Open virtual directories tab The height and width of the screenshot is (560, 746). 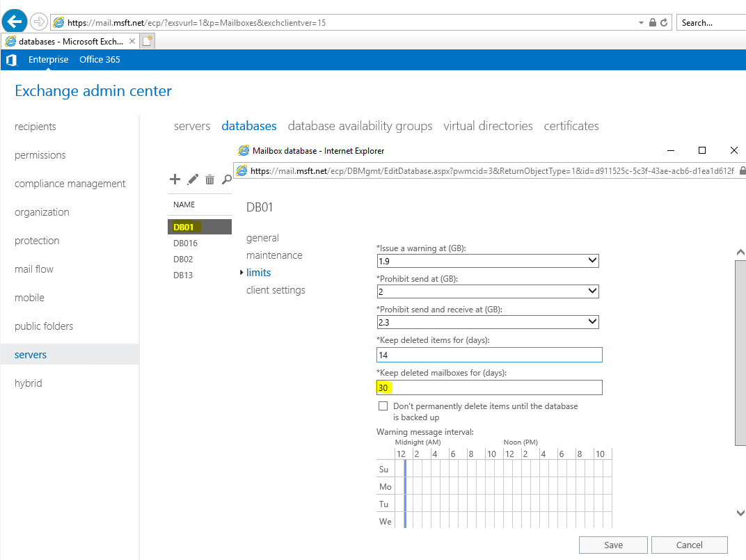pos(488,126)
